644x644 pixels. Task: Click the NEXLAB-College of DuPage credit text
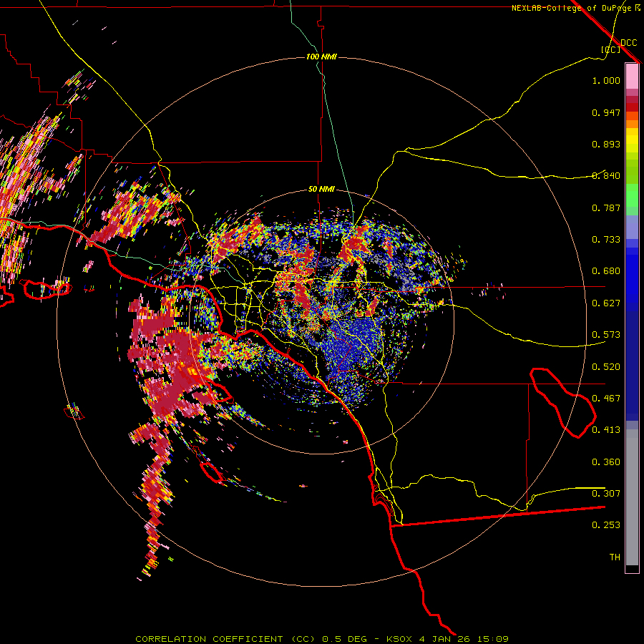tap(571, 8)
